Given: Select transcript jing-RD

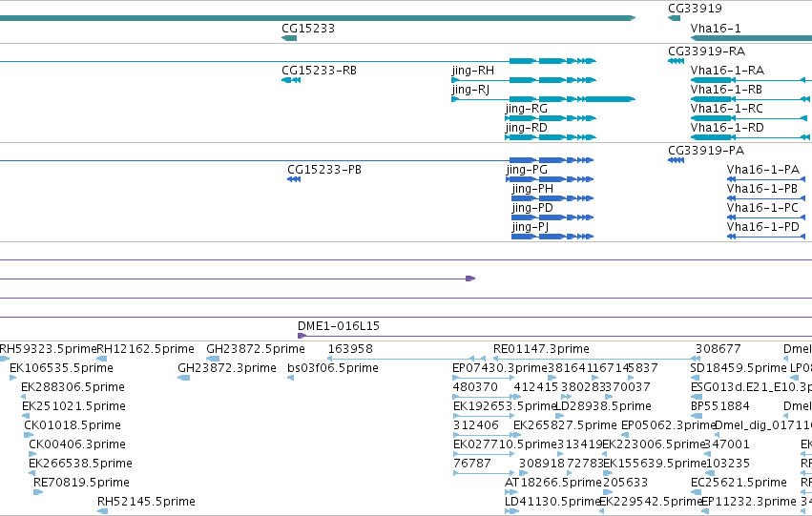Looking at the screenshot, I should click(x=526, y=128).
